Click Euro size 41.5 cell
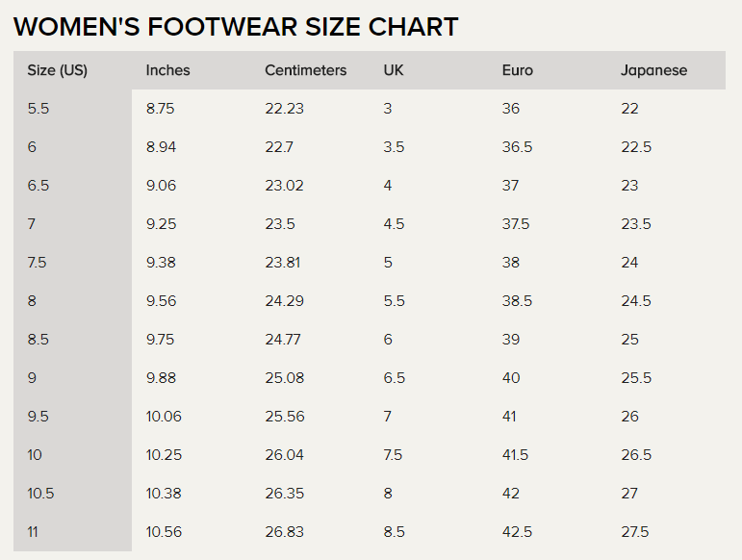Screen dimensions: 742x560 click(515, 455)
